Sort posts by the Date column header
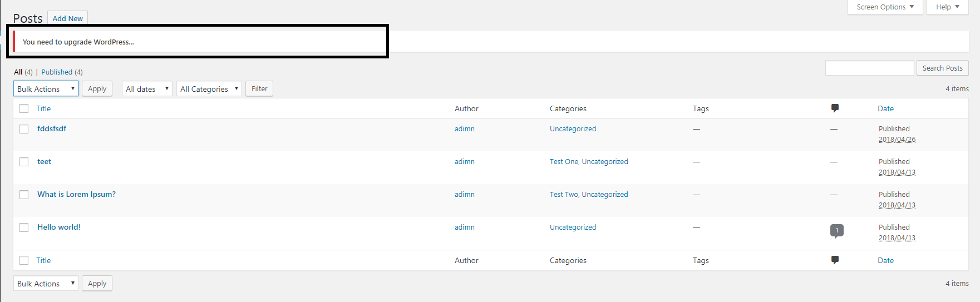 [885, 108]
